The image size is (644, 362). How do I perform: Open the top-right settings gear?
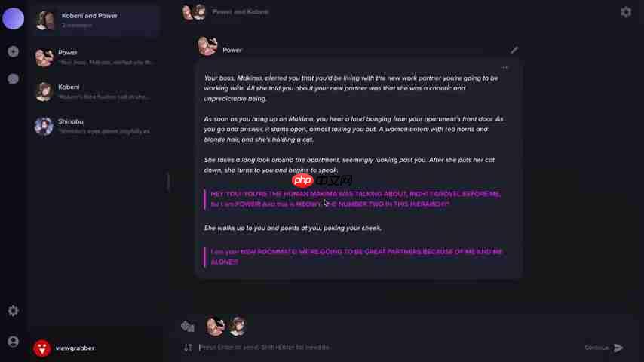point(626,12)
